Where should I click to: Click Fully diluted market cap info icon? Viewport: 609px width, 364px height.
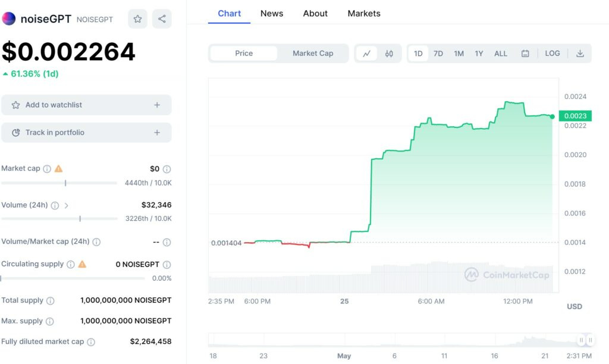click(91, 342)
